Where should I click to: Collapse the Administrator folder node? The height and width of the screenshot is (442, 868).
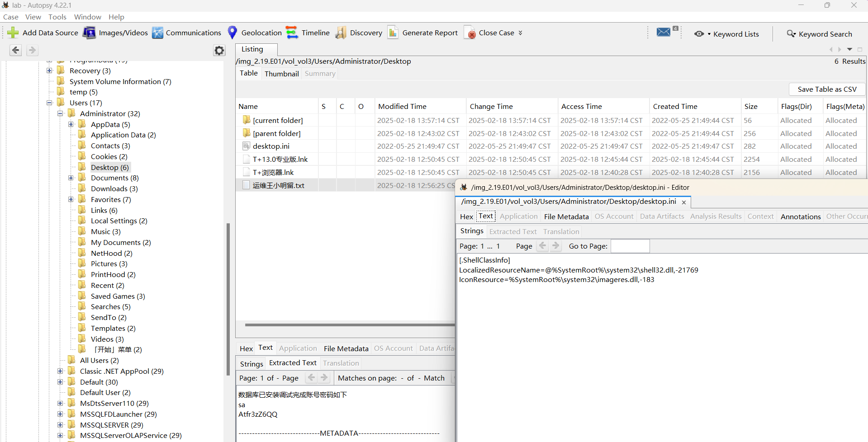click(60, 113)
